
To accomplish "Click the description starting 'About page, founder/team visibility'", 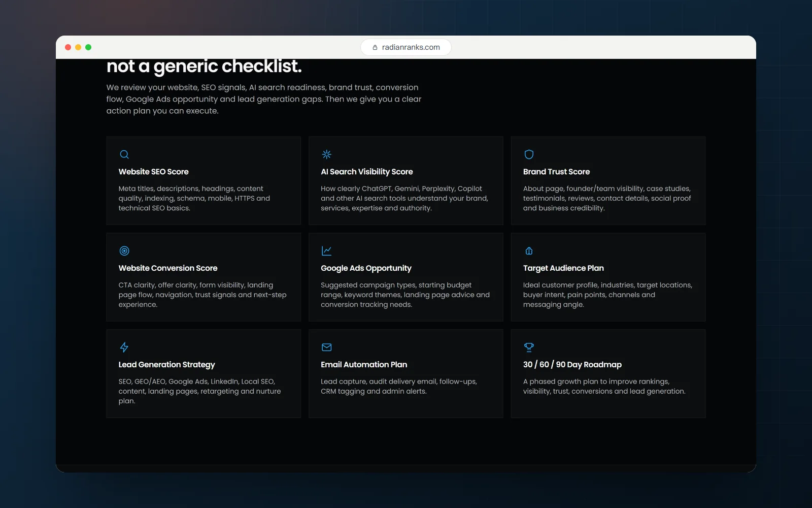I will pyautogui.click(x=607, y=198).
